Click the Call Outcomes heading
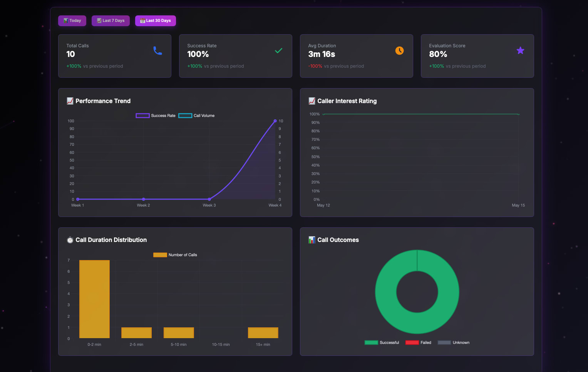This screenshot has width=588, height=372. click(338, 240)
